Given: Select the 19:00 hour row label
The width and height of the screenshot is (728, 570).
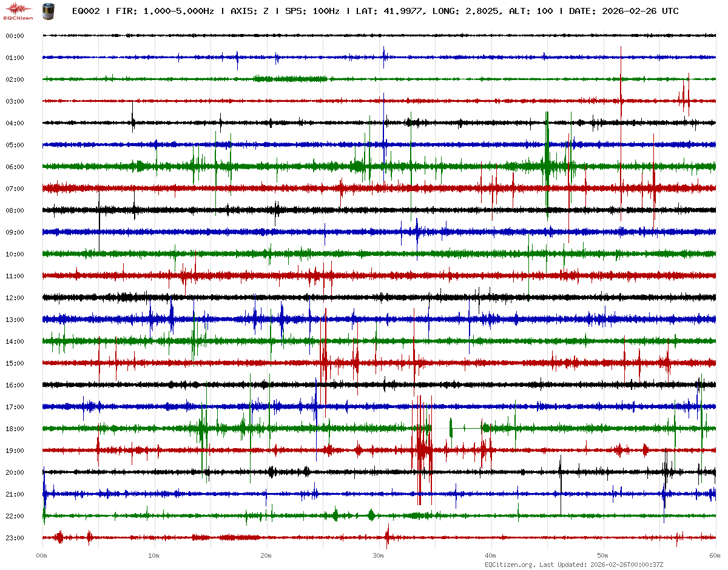Looking at the screenshot, I should tap(15, 451).
